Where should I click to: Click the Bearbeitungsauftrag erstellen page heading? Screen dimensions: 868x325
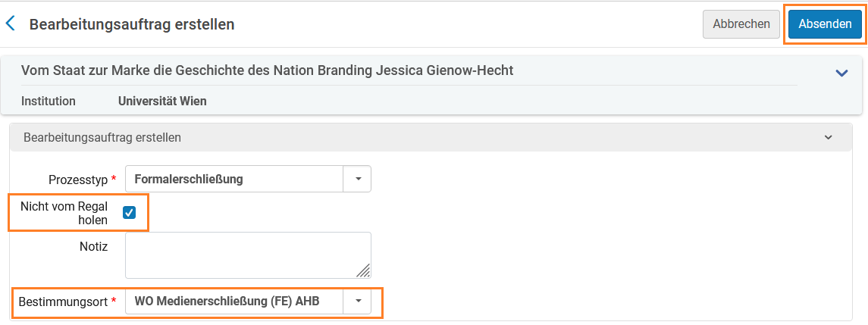click(132, 24)
